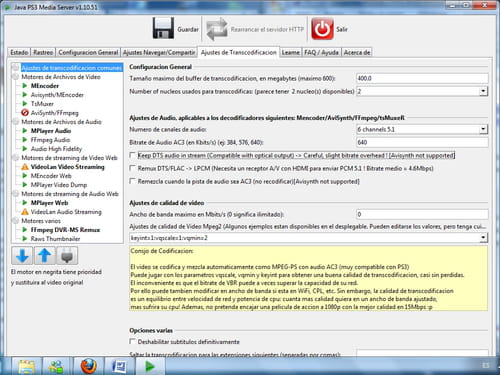Open the FAQ / Ayuda tab
This screenshot has width=500, height=375.
[322, 52]
